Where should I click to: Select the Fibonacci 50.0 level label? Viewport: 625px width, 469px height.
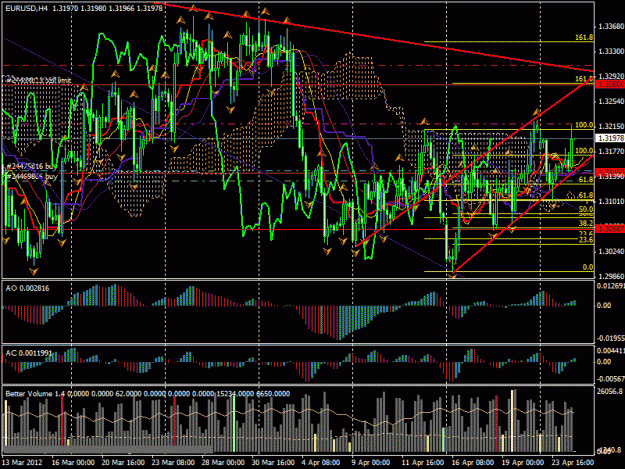[586, 209]
